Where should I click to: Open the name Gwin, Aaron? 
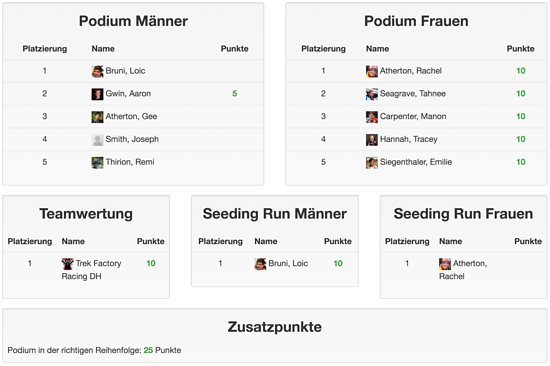pyautogui.click(x=128, y=94)
